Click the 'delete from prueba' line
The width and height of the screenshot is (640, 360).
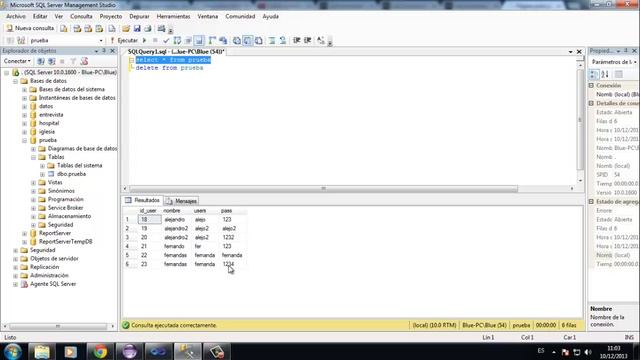pyautogui.click(x=169, y=68)
